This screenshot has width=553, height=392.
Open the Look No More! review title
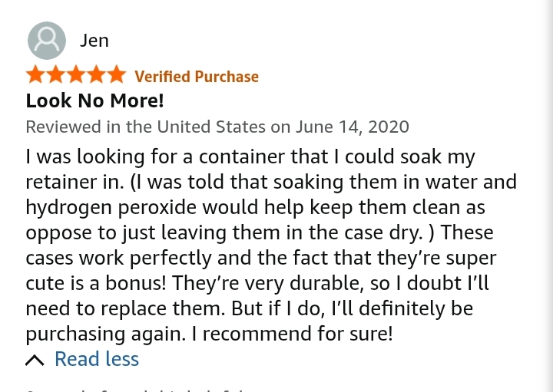[x=95, y=100]
